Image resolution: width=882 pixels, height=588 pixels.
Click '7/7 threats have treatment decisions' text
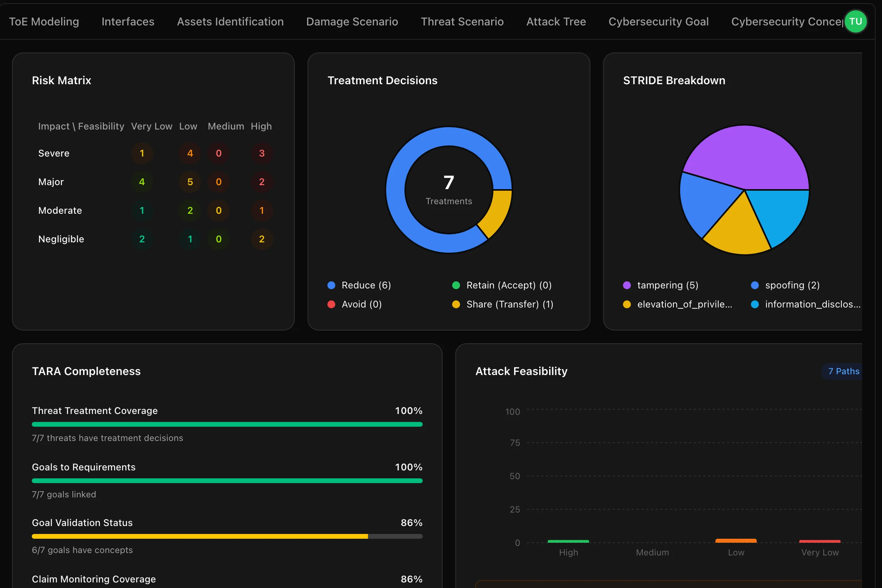(x=107, y=438)
